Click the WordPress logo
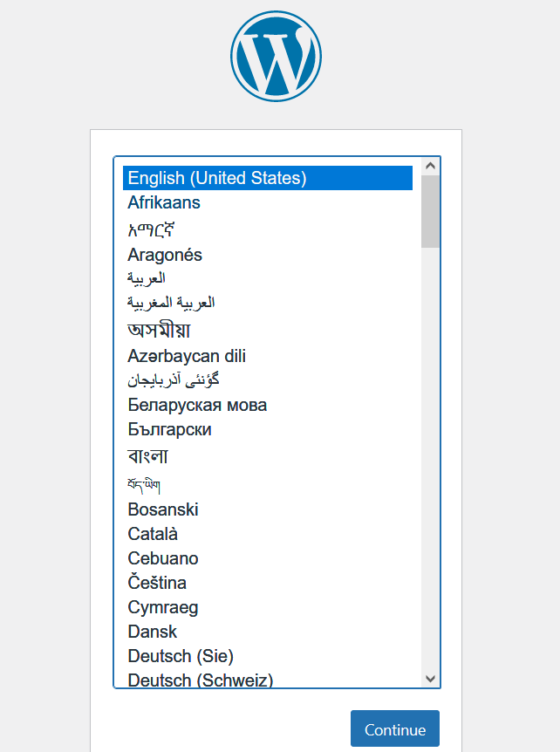Screen dimensions: 560x752 276,56
